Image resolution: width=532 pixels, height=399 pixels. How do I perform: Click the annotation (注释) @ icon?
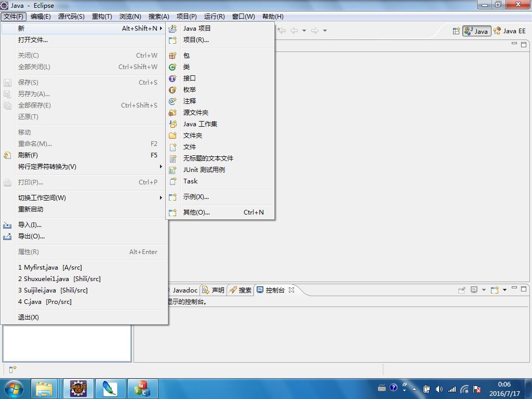coord(172,101)
